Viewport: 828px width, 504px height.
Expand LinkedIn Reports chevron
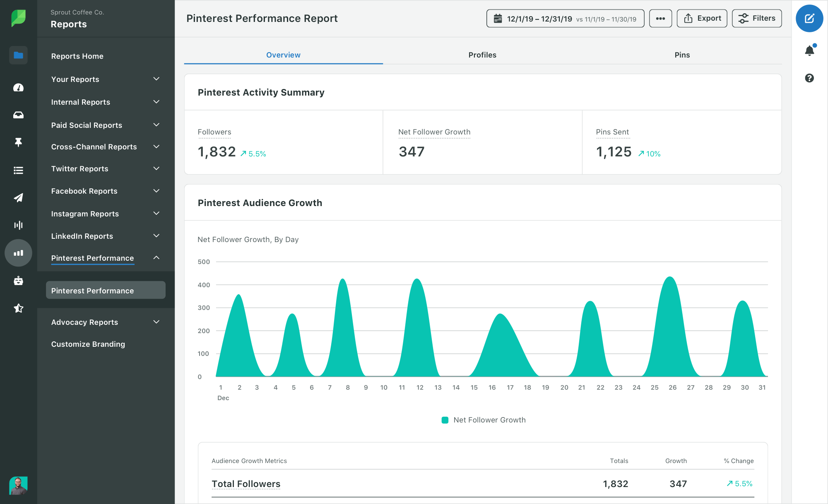click(x=156, y=236)
